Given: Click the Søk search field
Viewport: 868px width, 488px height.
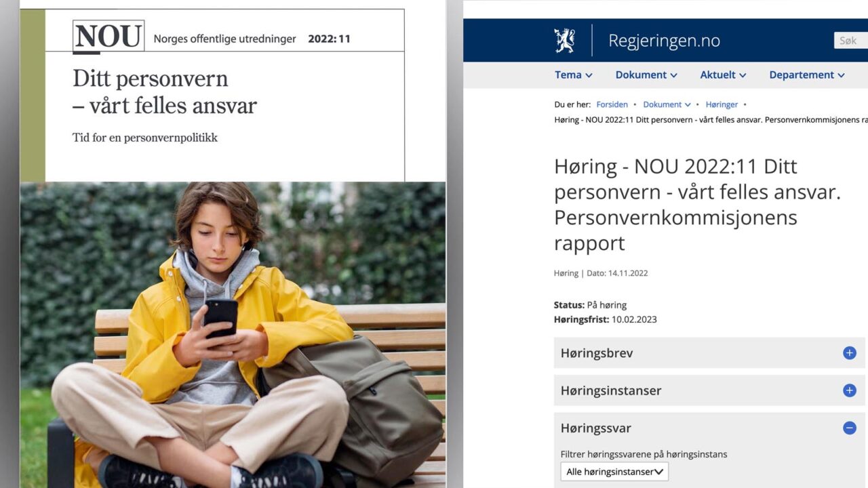Looking at the screenshot, I should (x=851, y=41).
